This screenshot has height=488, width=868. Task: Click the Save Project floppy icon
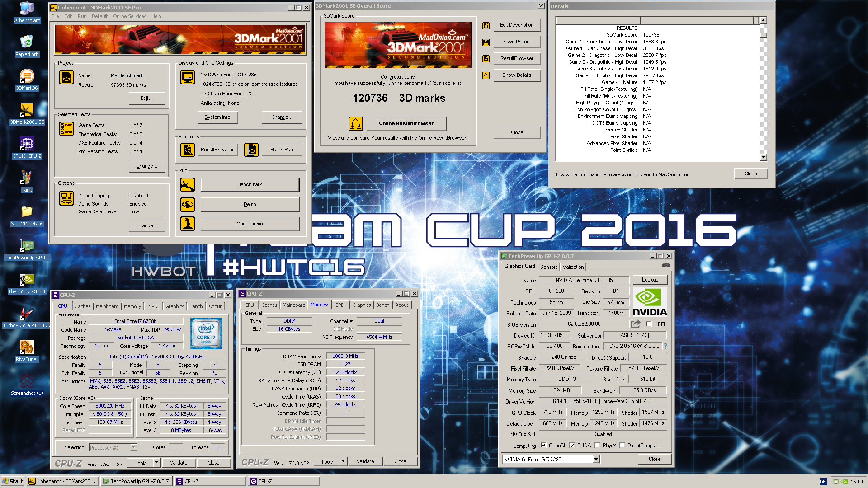(x=486, y=42)
